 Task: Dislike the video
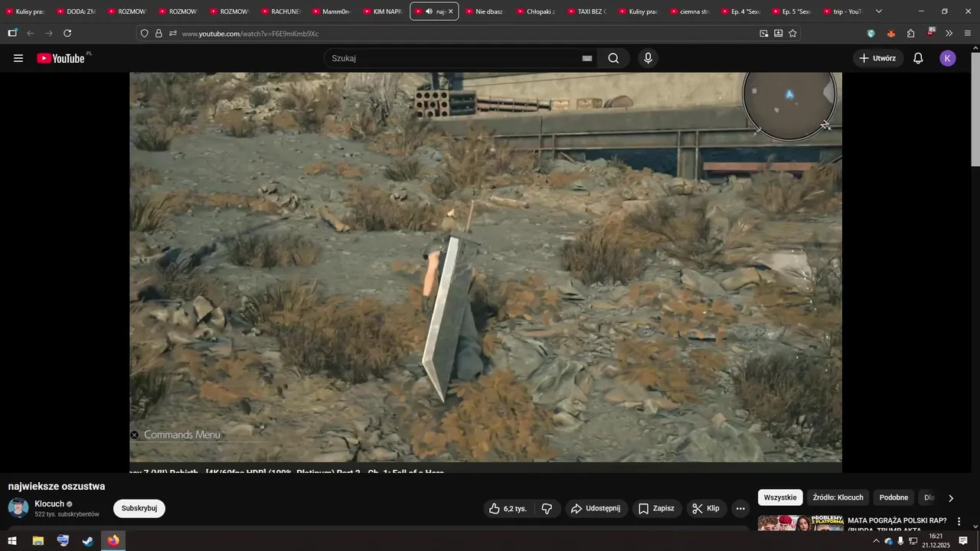pos(547,508)
